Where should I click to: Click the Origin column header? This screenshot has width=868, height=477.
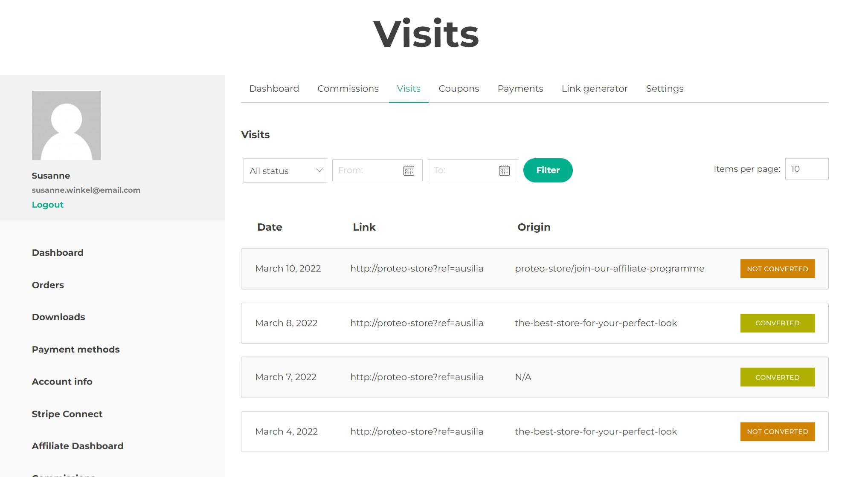pyautogui.click(x=534, y=227)
